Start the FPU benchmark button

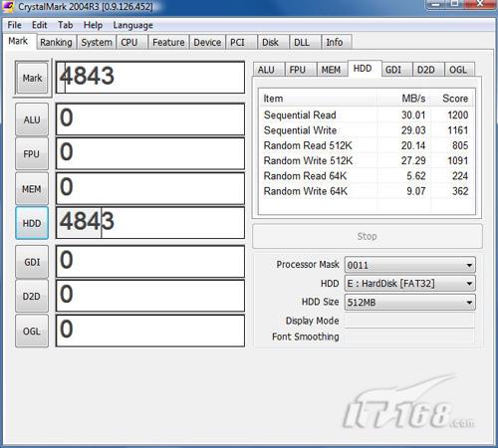pyautogui.click(x=32, y=154)
